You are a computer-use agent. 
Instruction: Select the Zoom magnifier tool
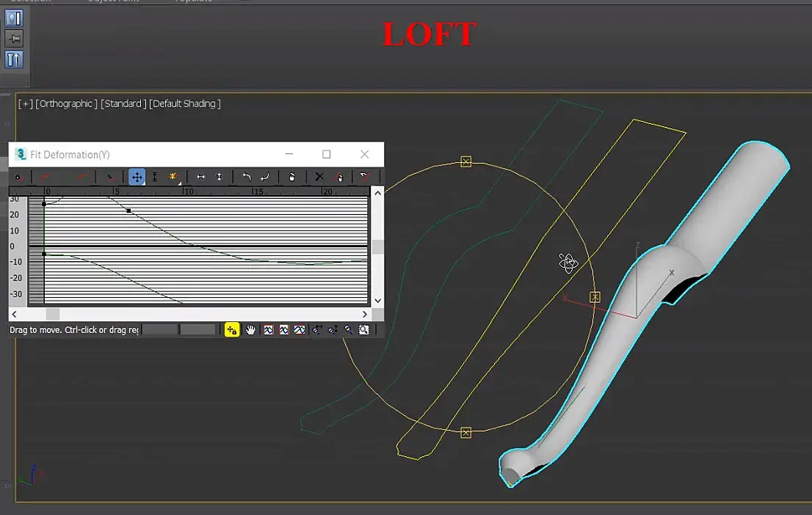pyautogui.click(x=349, y=329)
